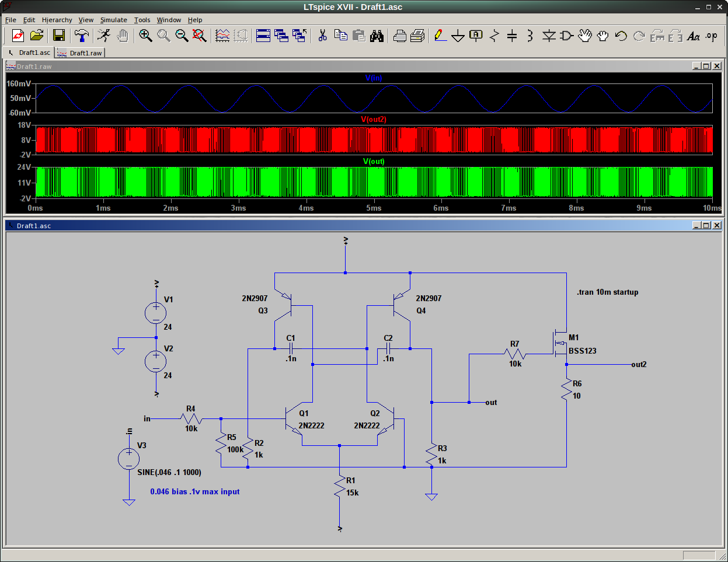The width and height of the screenshot is (728, 562).
Task: Click the Open file folder icon
Action: (x=37, y=36)
